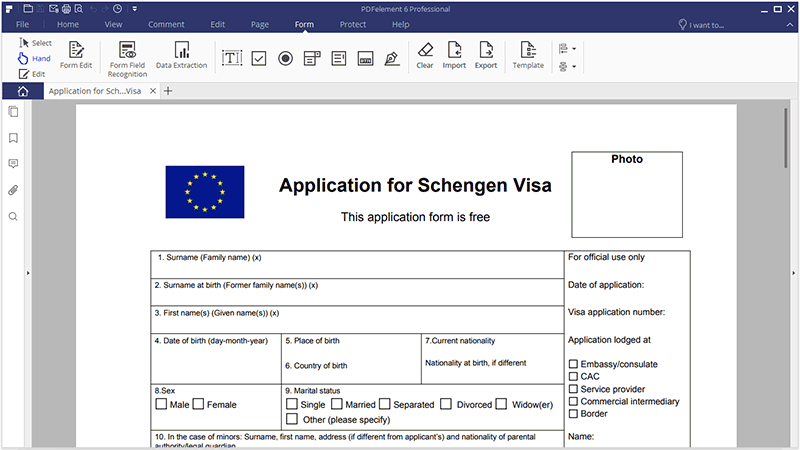Check the Divorced marital status box
Screen dimensions: 800x450
click(446, 404)
